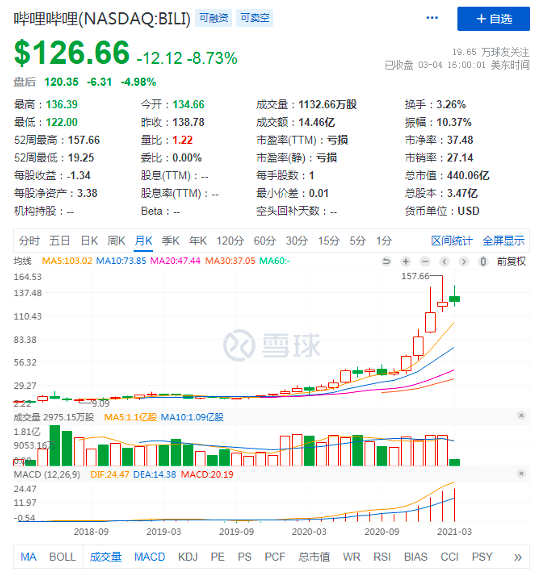Click the latest green monthly candlestick
533x569 pixels.
click(454, 299)
